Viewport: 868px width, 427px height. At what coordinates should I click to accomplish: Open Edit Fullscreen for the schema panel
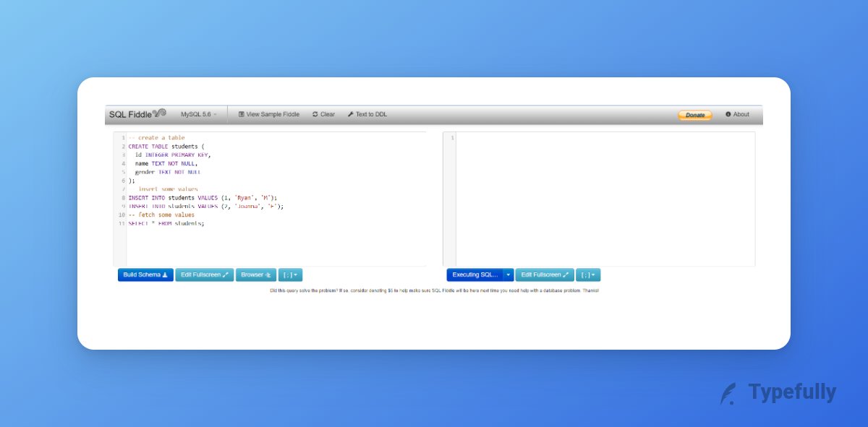pos(205,275)
